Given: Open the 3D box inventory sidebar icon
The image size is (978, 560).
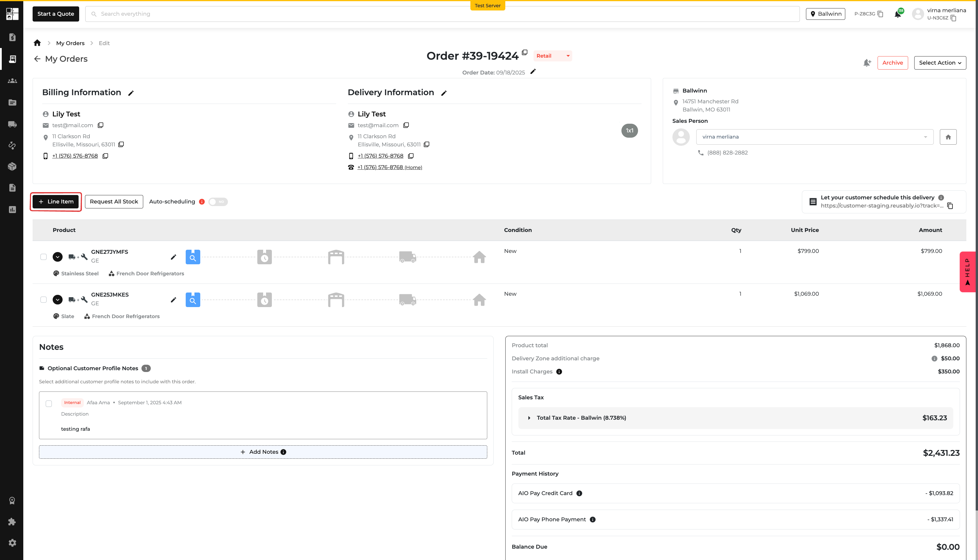Looking at the screenshot, I should tap(12, 166).
